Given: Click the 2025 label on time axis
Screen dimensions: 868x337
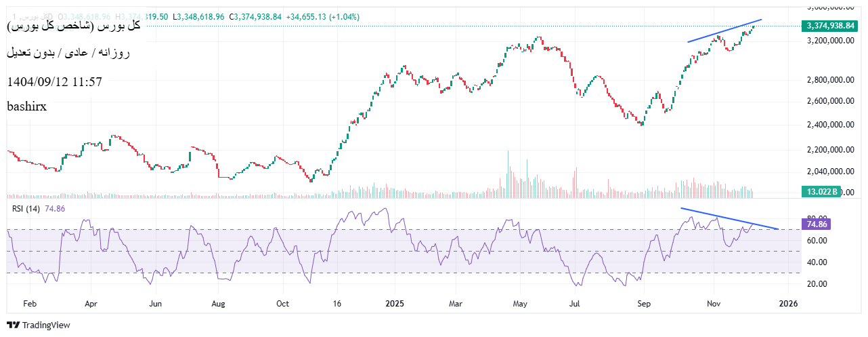Looking at the screenshot, I should [394, 304].
